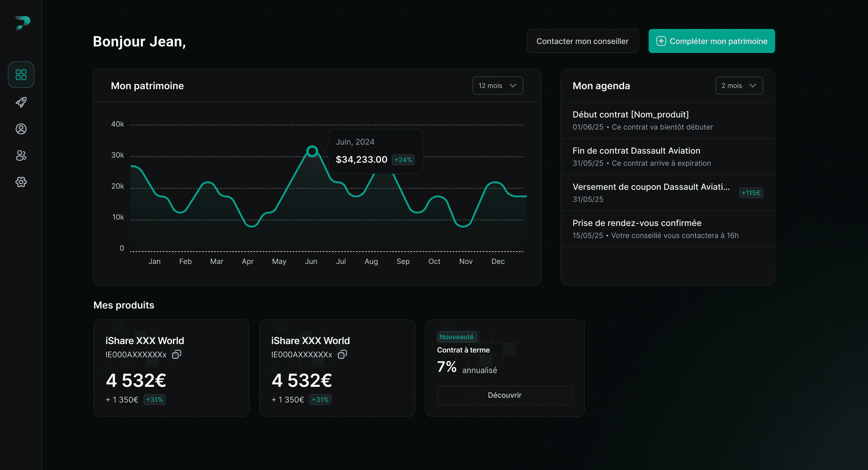Click Bonjour Jean greeting

(139, 42)
